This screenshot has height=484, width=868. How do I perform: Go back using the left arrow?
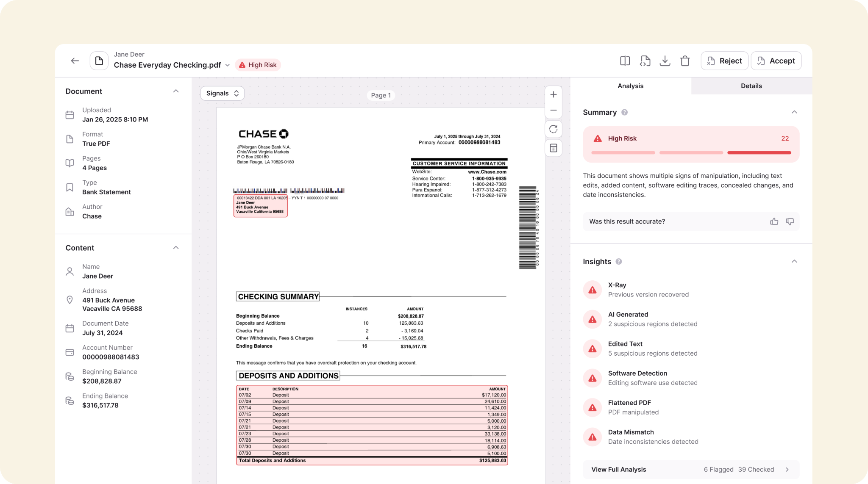point(75,61)
